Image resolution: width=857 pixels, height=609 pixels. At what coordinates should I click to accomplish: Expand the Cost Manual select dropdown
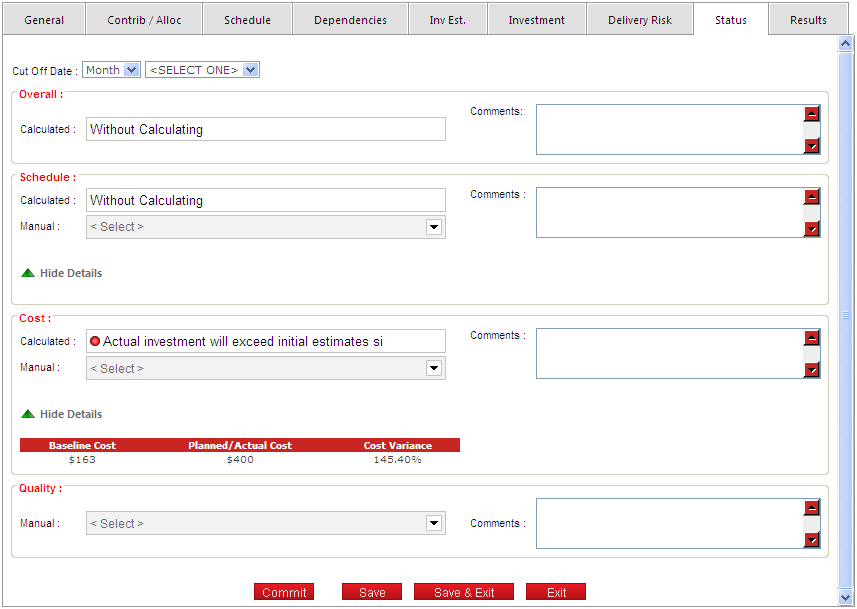point(434,368)
